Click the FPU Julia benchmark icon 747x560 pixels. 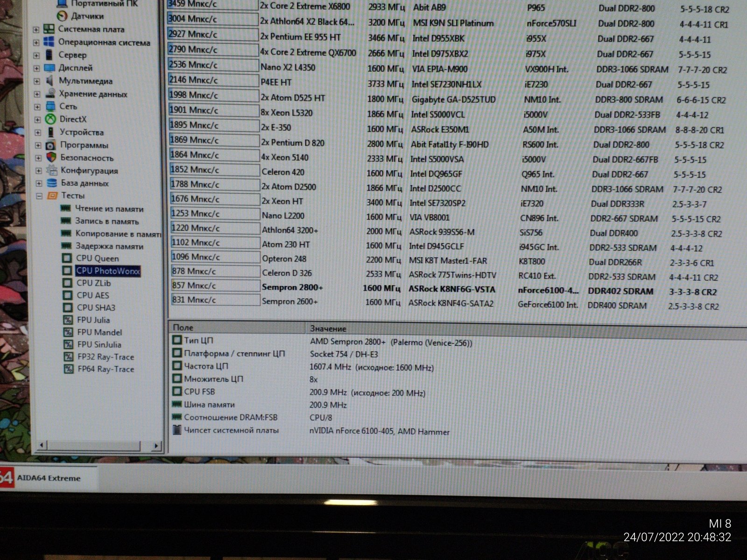coord(68,320)
